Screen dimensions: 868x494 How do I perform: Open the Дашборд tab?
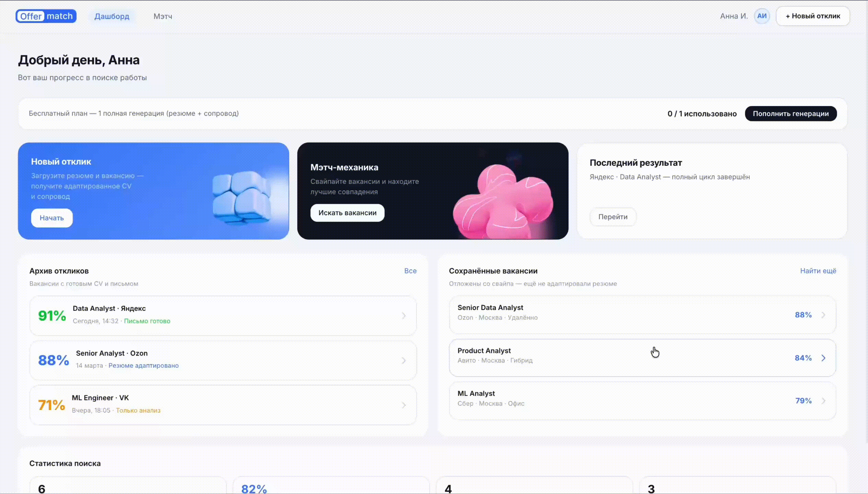click(x=112, y=16)
